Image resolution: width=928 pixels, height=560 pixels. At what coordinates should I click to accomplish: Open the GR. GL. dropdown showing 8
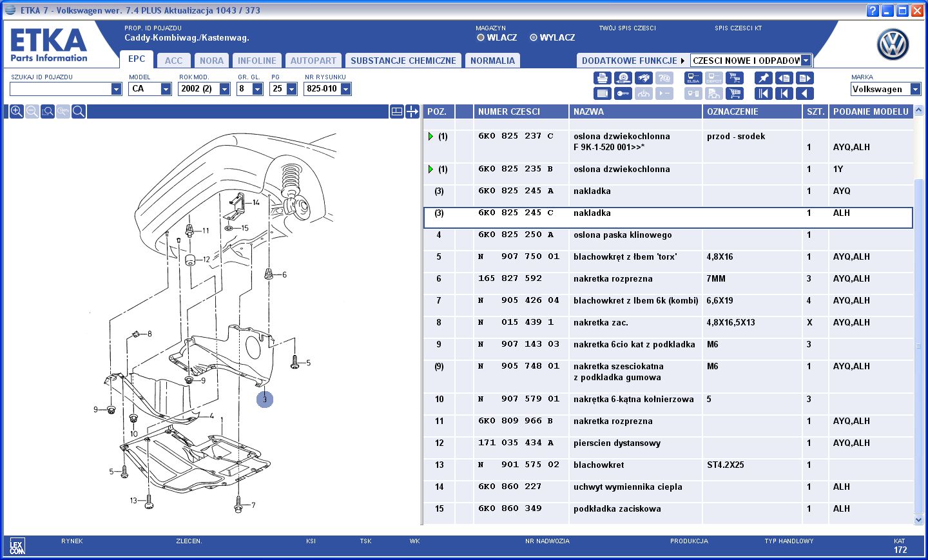258,89
